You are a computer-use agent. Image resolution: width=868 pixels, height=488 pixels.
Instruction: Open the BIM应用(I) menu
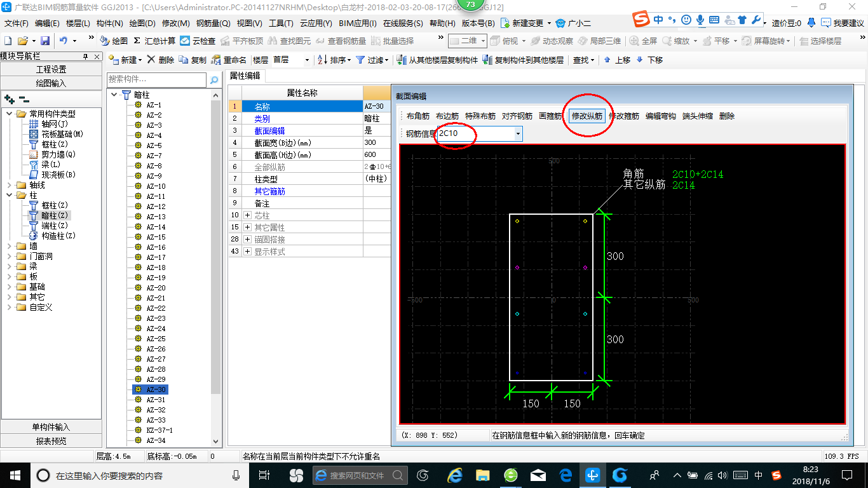click(357, 24)
